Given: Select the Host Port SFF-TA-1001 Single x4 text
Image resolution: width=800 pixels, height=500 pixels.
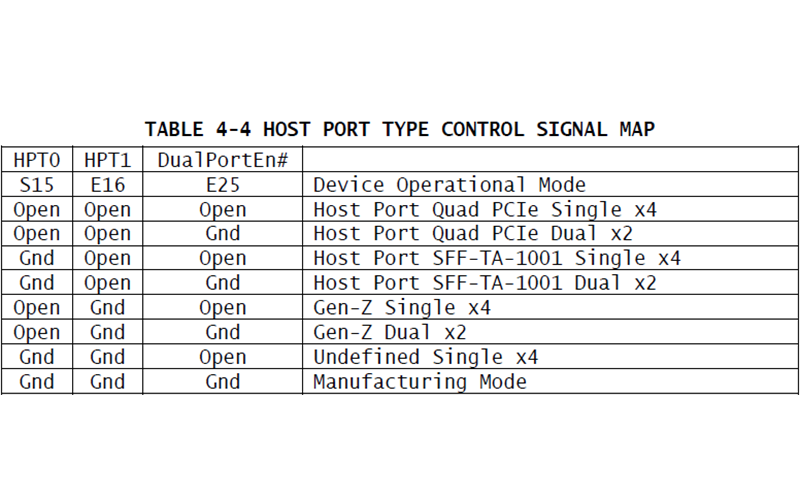Looking at the screenshot, I should (497, 258).
